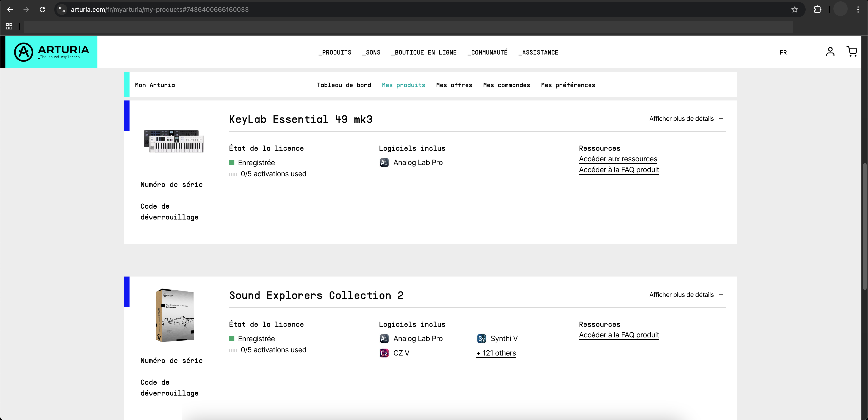This screenshot has width=868, height=420.
Task: Open the FR language selector
Action: click(783, 52)
